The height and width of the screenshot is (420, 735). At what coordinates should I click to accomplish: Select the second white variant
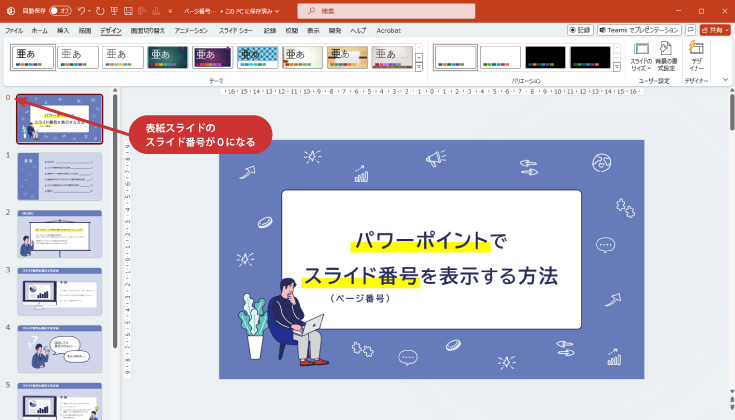[x=500, y=57]
